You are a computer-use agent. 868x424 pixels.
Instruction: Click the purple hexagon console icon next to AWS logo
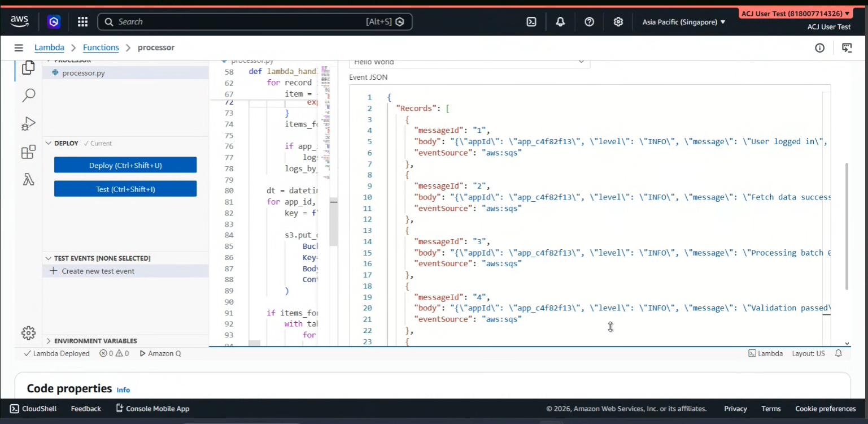pyautogui.click(x=54, y=22)
